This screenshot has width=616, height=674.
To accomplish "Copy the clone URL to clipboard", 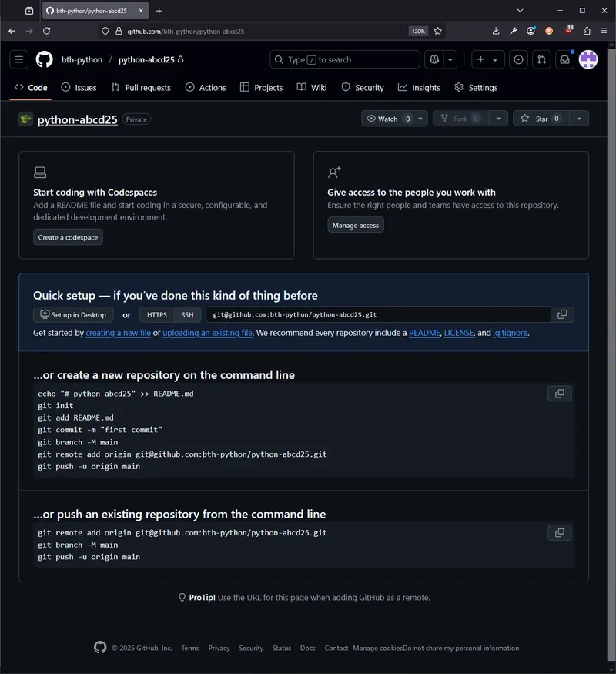I will pos(562,314).
